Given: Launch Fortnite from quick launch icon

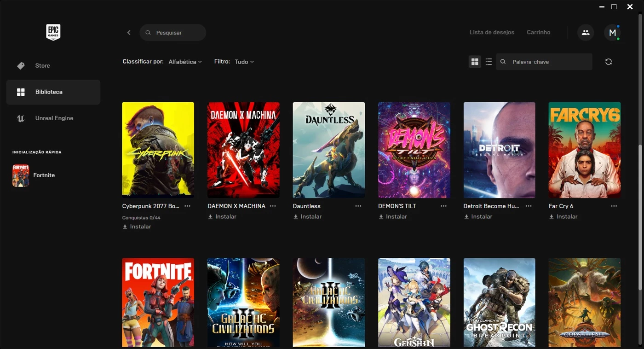Looking at the screenshot, I should point(21,175).
